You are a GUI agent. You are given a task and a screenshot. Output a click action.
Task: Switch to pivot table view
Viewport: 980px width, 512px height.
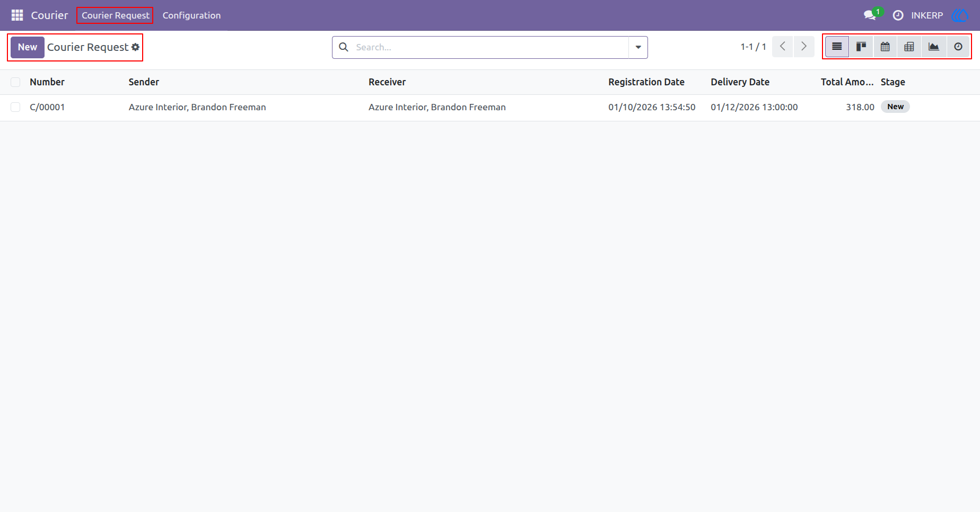point(909,47)
